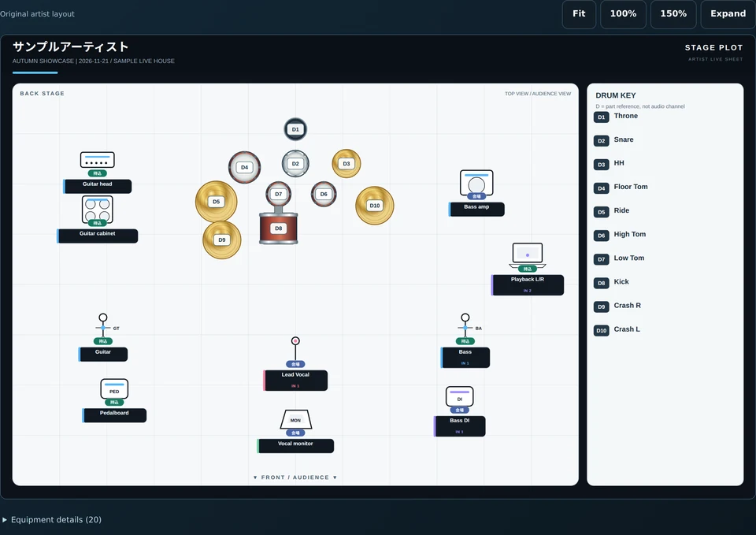Click the Crash L entry in Drum Key
This screenshot has height=535, width=756.
pos(617,329)
